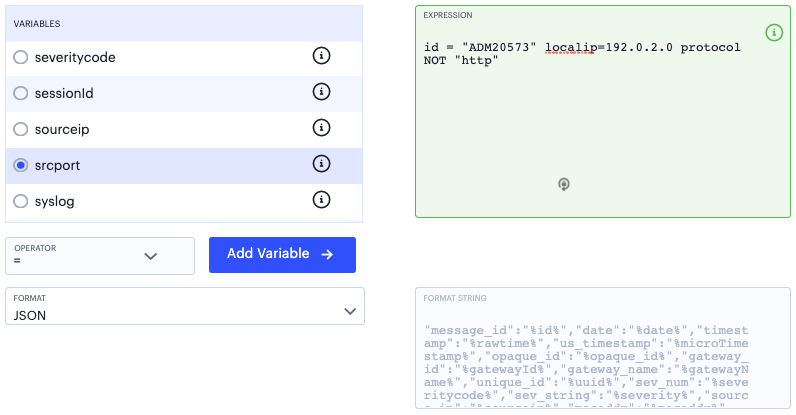Click the srcport label

[57, 166]
